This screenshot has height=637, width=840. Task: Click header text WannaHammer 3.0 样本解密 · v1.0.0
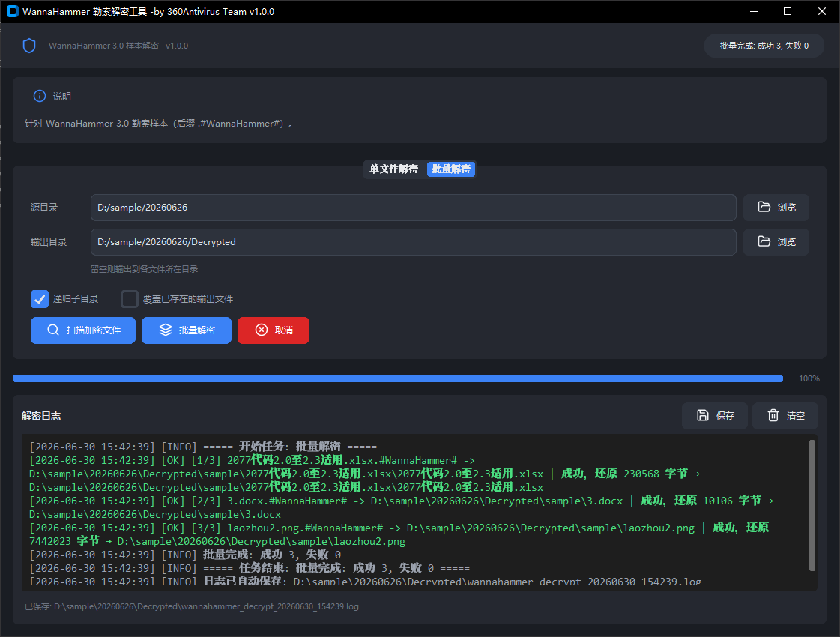click(x=118, y=46)
